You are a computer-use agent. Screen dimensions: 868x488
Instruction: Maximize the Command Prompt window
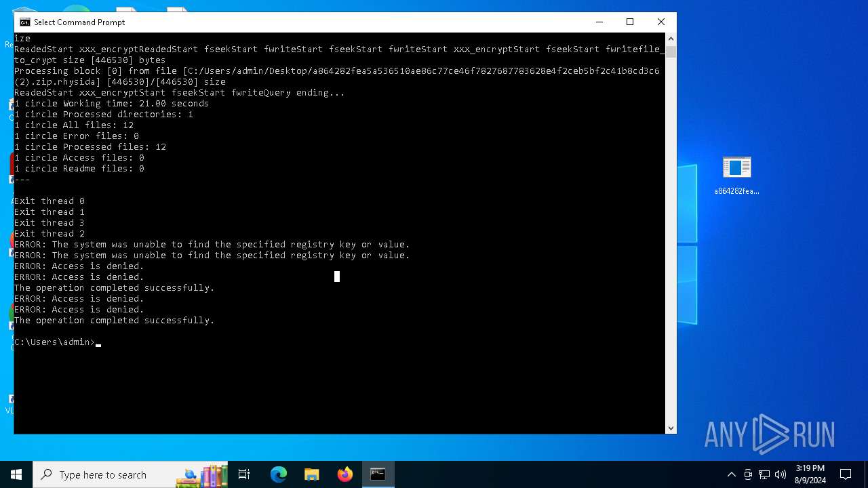(x=630, y=22)
